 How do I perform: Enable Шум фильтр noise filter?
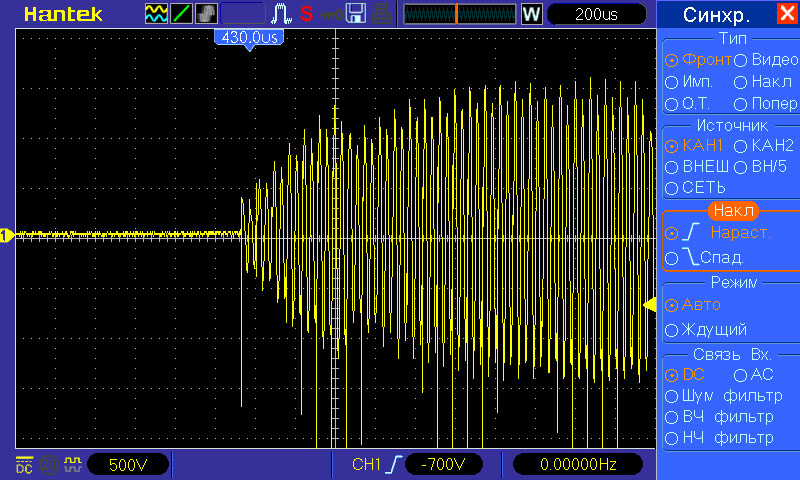pyautogui.click(x=723, y=396)
